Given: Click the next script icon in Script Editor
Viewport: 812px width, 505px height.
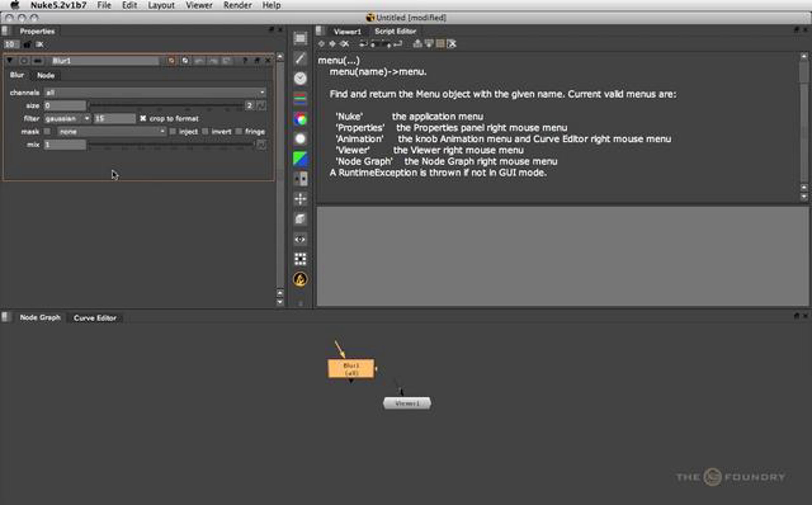Looking at the screenshot, I should click(333, 44).
